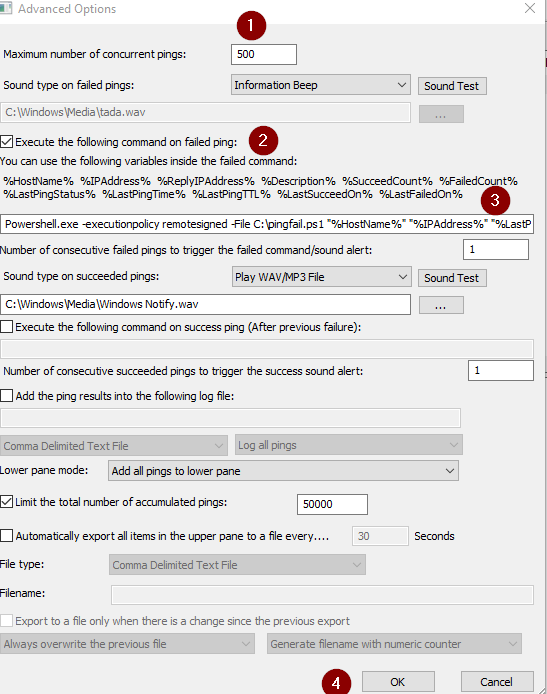Image resolution: width=547 pixels, height=694 pixels.
Task: Select the consecutive failed pings count field
Action: 496,249
